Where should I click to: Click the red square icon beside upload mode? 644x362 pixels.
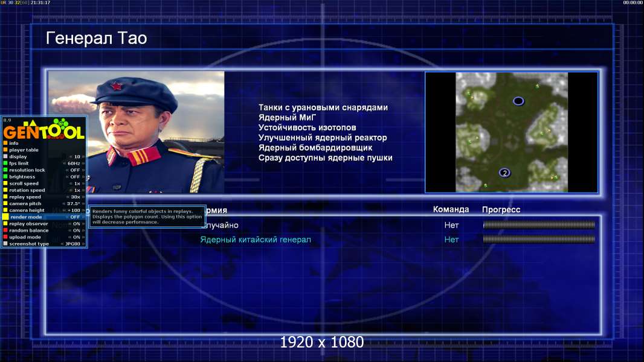coord(5,237)
